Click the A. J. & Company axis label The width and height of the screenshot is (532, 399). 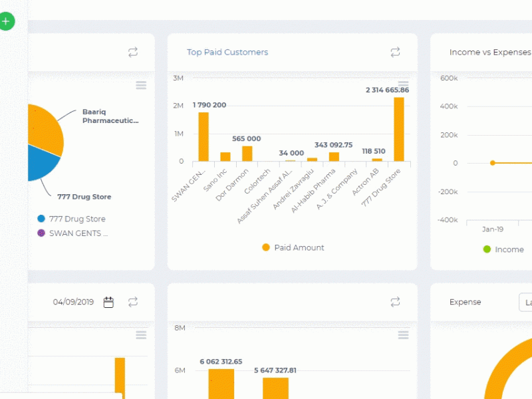tap(337, 190)
